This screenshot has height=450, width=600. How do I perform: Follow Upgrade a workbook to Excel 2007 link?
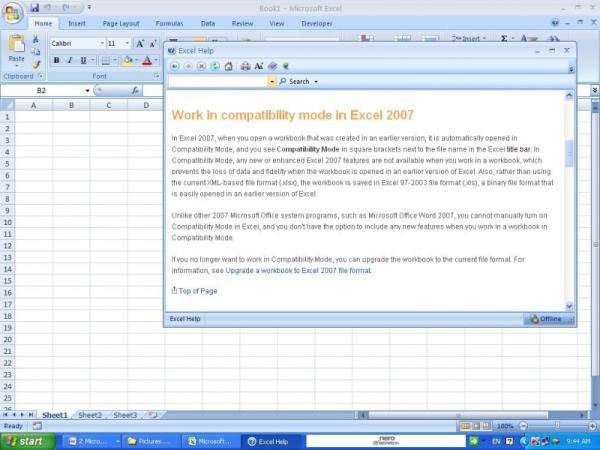[x=298, y=271]
